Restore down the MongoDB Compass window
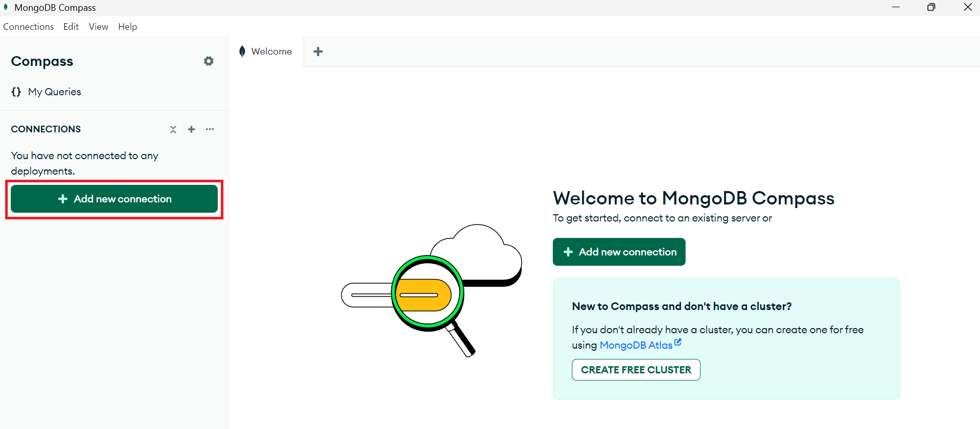Image resolution: width=980 pixels, height=429 pixels. [931, 7]
